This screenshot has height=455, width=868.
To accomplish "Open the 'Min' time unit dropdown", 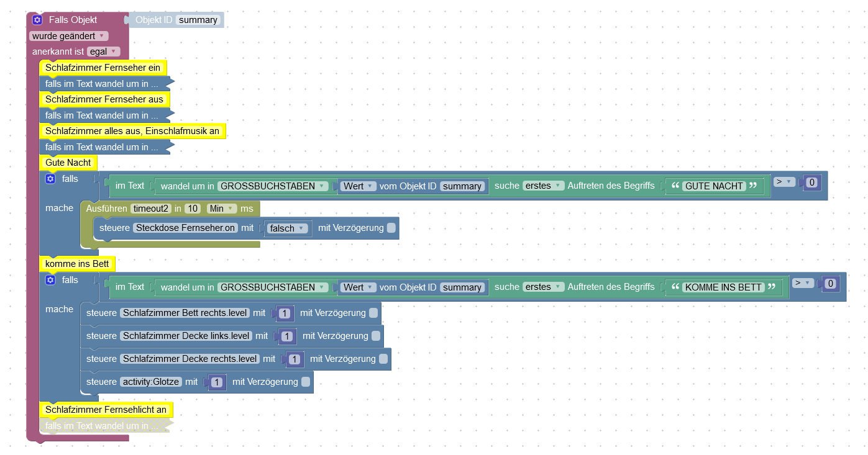I will pos(222,209).
